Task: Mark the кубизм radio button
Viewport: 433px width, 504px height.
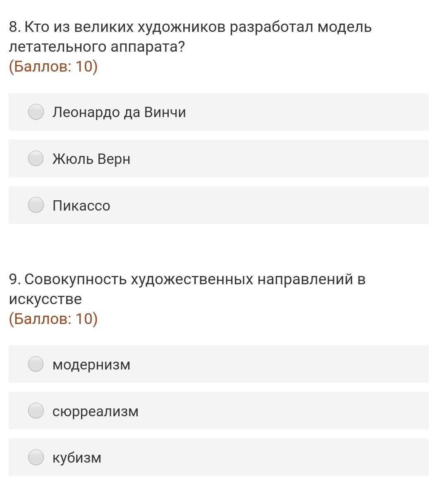Action: tap(36, 457)
